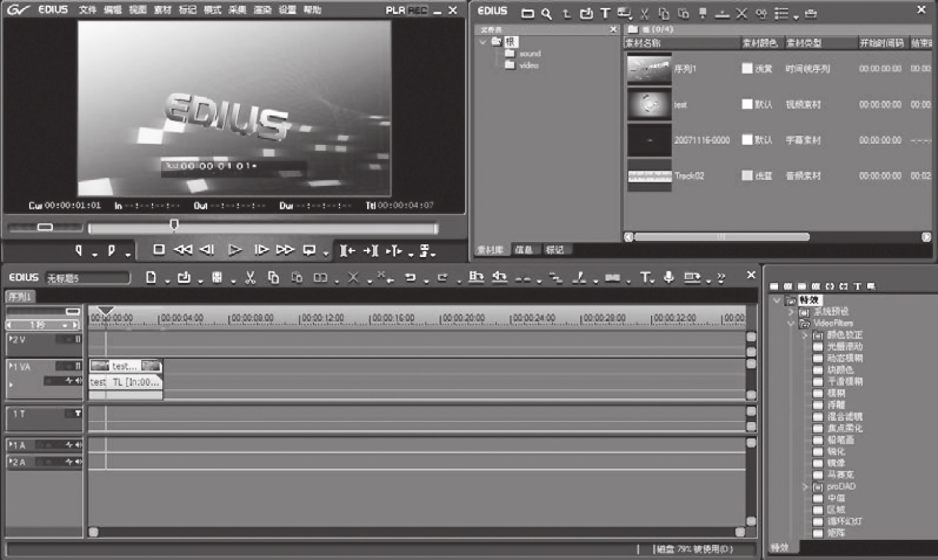Collapse the VideoFilters folder
This screenshot has height=560, width=938.
[791, 324]
